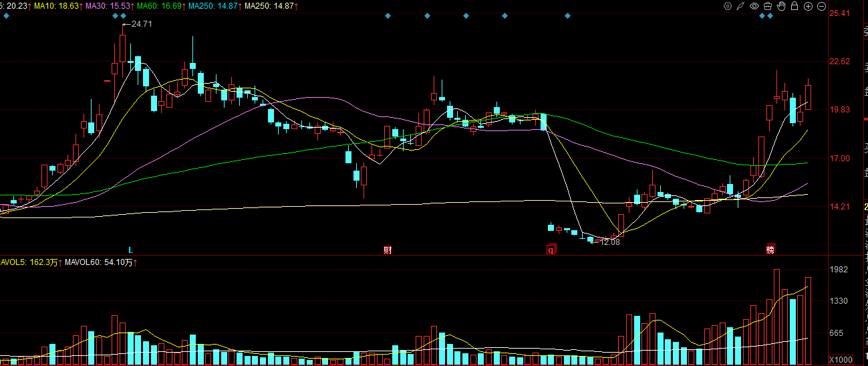
Task: Zoom out with the minus circle icon
Action: point(821,6)
